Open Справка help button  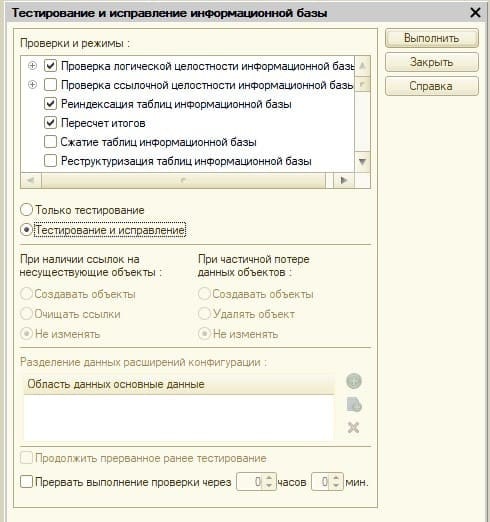pos(432,86)
